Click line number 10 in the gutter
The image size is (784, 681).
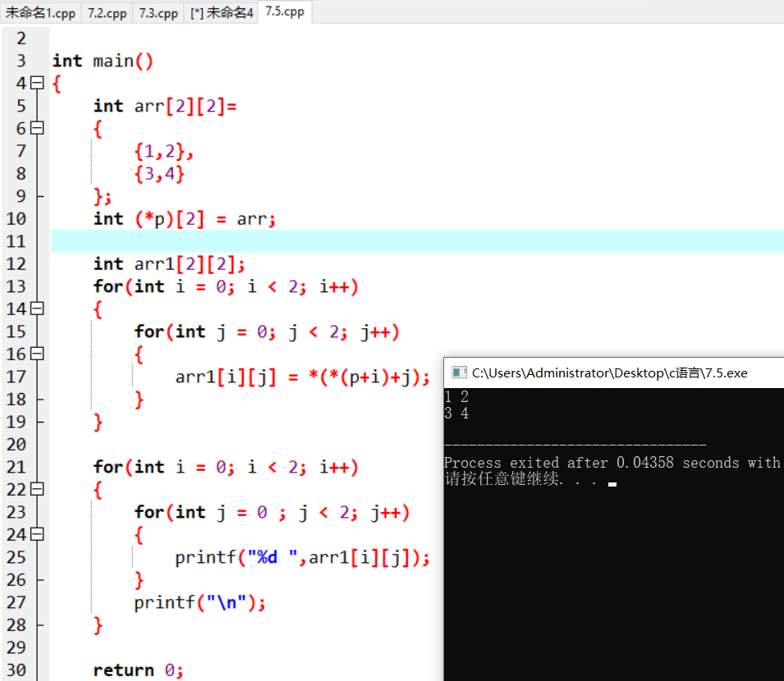point(16,219)
